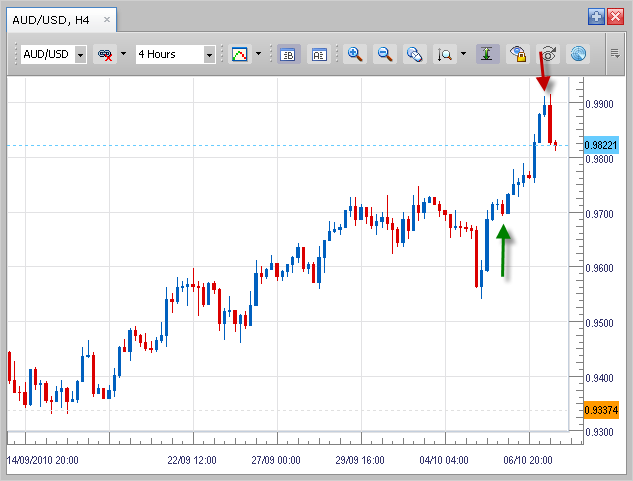
Task: Click the unlink chart icon
Action: 105,54
